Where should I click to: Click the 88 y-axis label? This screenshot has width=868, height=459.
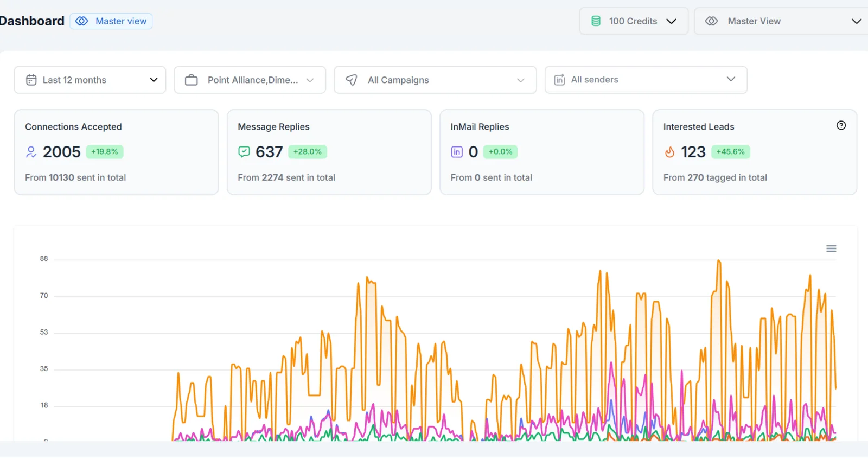click(x=44, y=259)
